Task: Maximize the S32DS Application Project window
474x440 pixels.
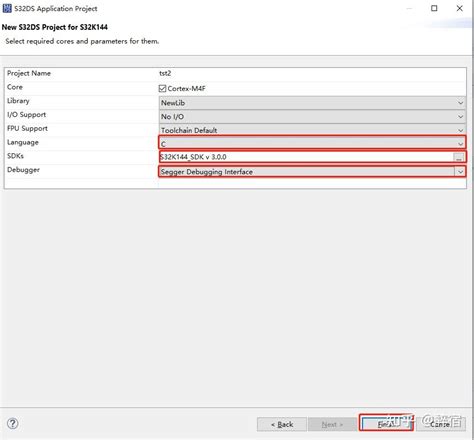Action: pyautogui.click(x=434, y=8)
